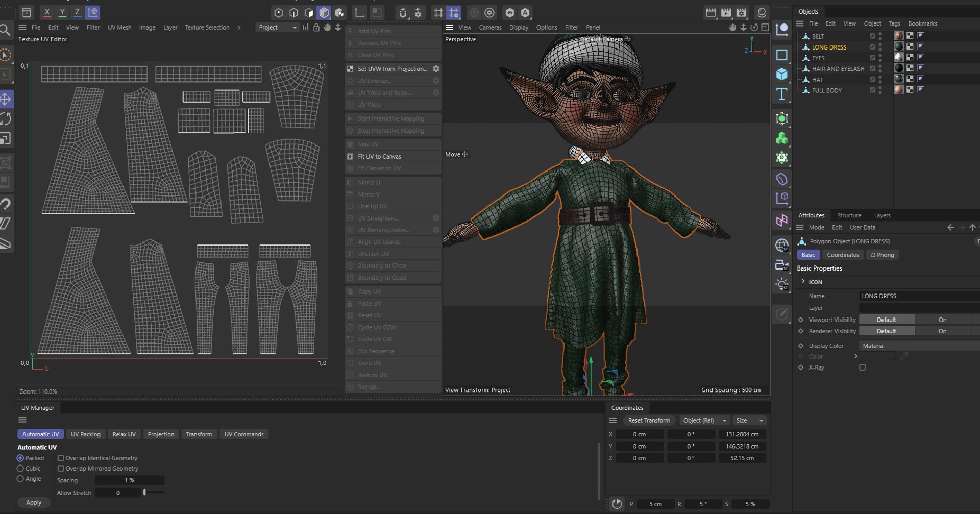
Task: Click the Reset Transform button
Action: [649, 421]
